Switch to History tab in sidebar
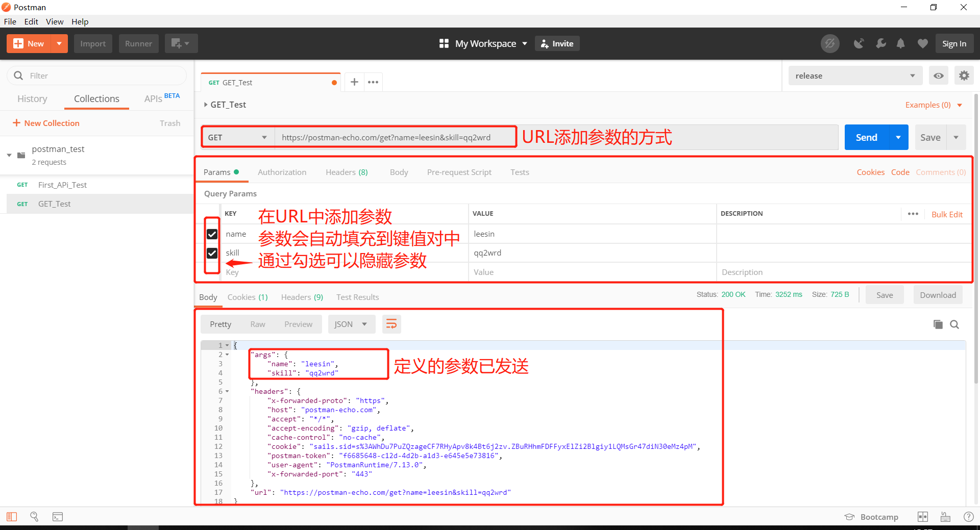The width and height of the screenshot is (980, 530). 32,98
